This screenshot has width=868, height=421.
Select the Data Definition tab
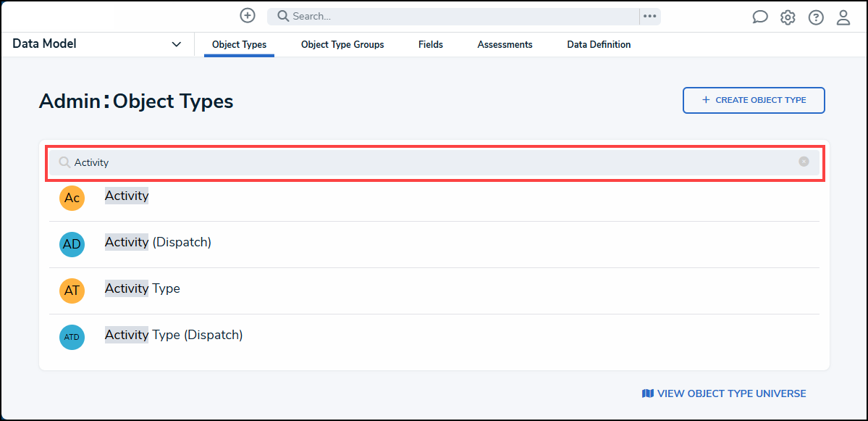click(599, 45)
